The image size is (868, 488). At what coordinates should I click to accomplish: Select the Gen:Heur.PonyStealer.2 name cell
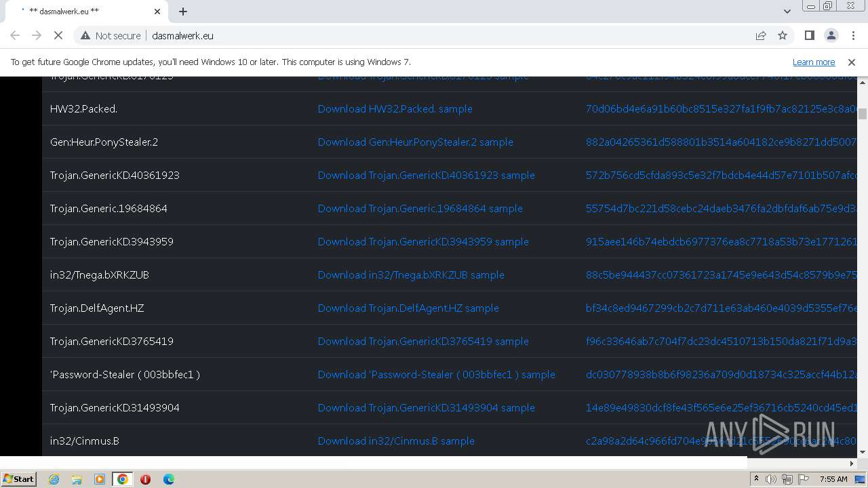coord(176,142)
